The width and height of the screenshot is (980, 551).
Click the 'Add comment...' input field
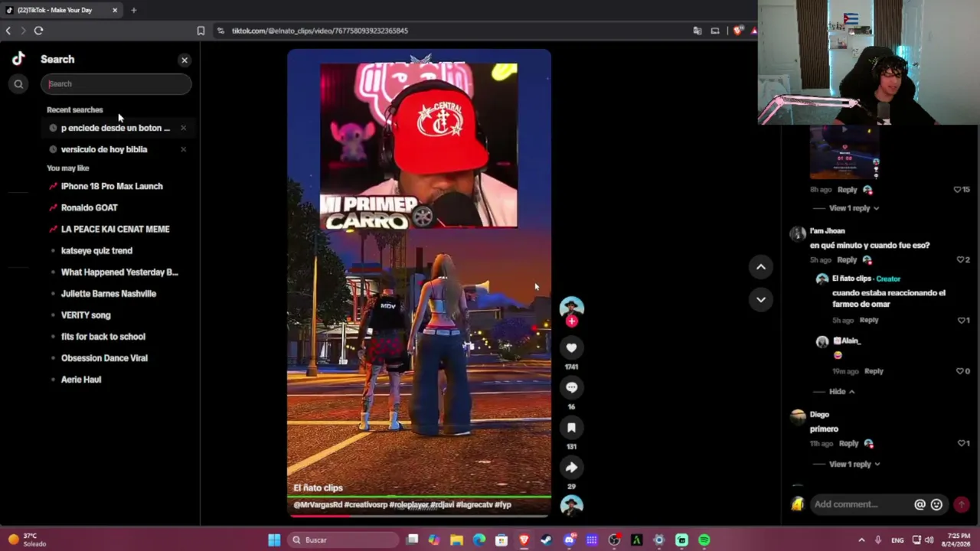pos(861,504)
